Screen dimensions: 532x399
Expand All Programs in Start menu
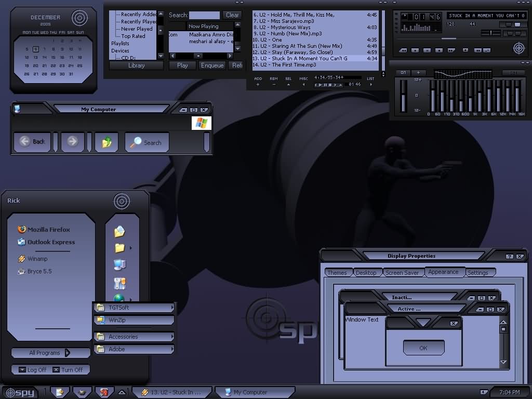50,353
